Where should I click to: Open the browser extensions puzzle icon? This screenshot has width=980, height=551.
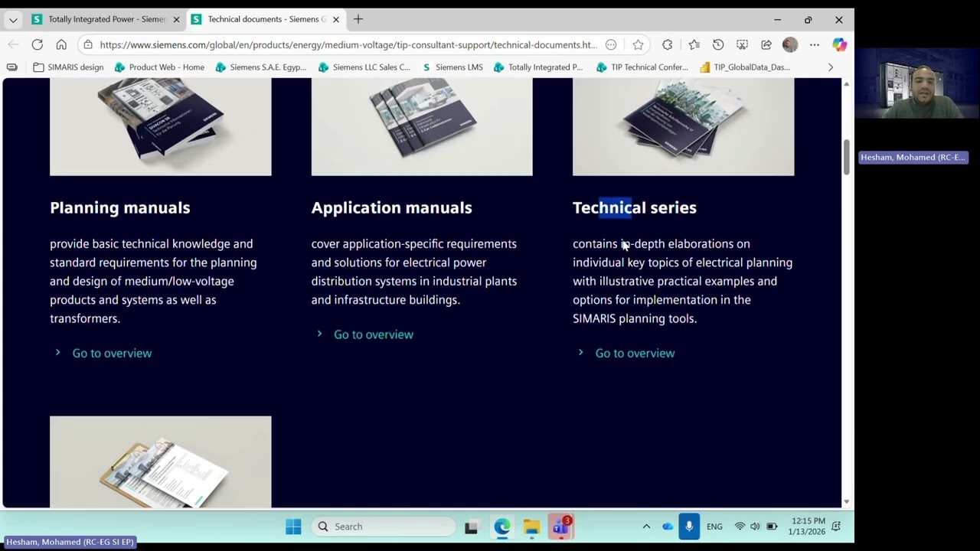click(x=667, y=44)
